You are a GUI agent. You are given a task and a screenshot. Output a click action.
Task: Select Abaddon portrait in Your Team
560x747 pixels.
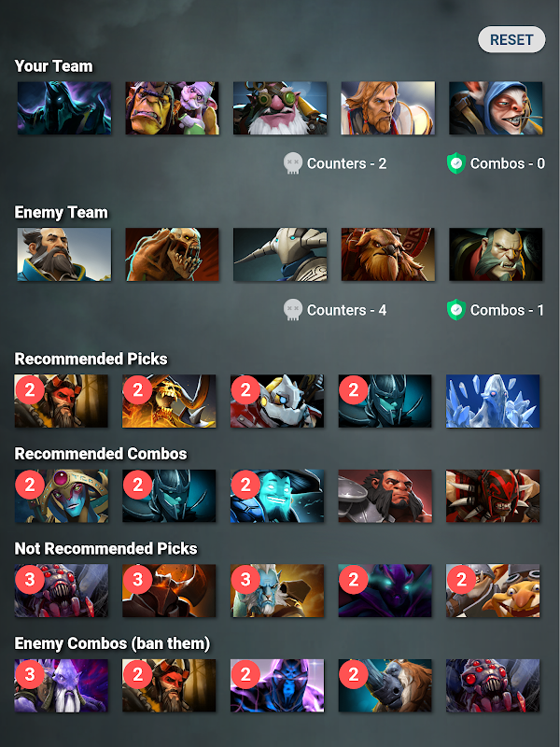click(64, 108)
